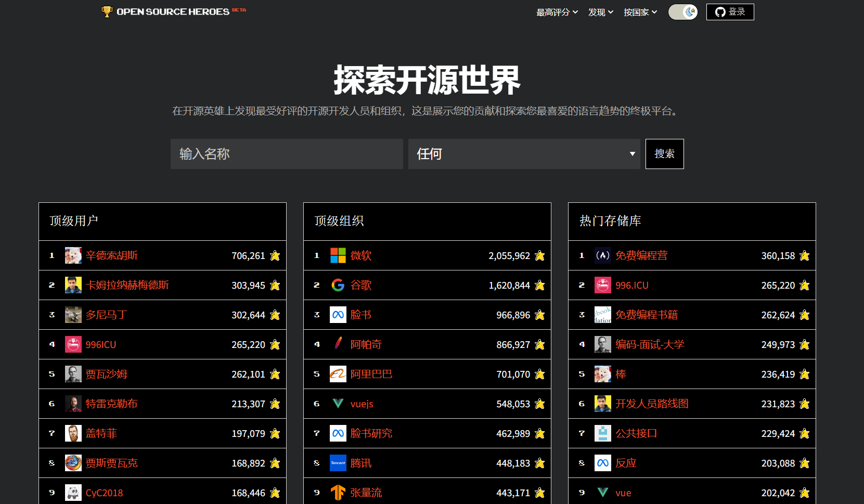Click the 996ICU user avatar icon

point(73,344)
